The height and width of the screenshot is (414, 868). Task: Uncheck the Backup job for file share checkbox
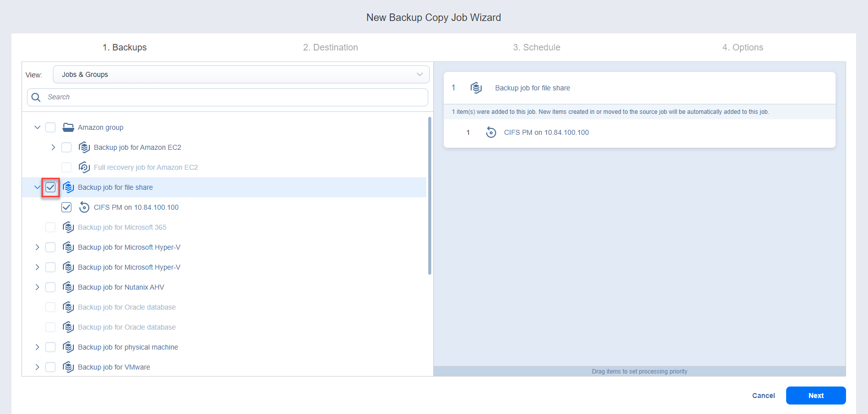[x=50, y=187]
